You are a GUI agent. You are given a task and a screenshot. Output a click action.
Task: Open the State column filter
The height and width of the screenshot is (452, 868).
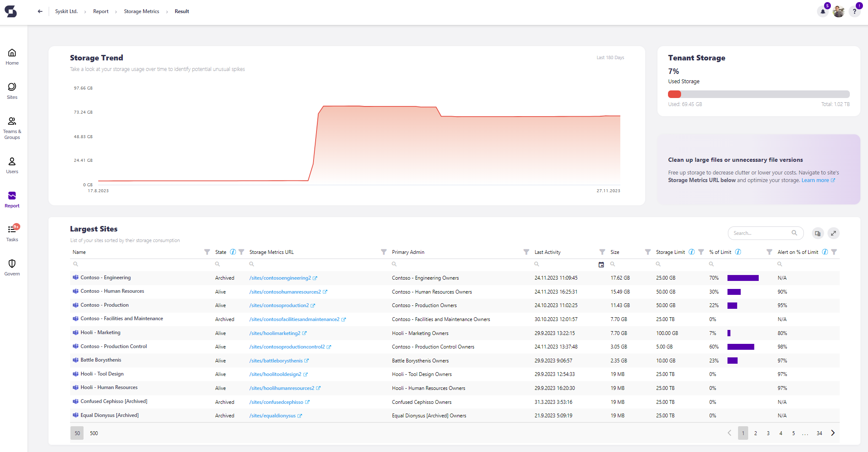pyautogui.click(x=241, y=252)
